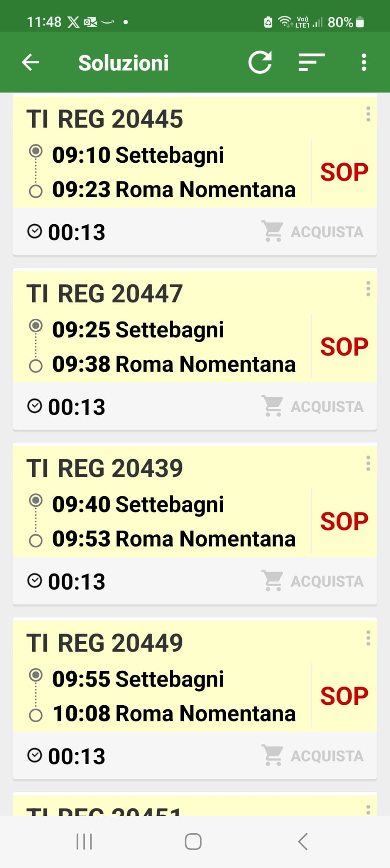Image resolution: width=390 pixels, height=868 pixels.
Task: Open the sort options icon
Action: tap(311, 63)
